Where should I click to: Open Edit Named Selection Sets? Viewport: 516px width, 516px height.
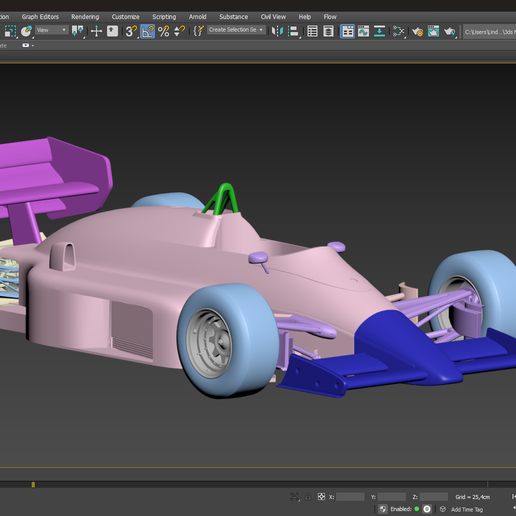pyautogui.click(x=198, y=31)
